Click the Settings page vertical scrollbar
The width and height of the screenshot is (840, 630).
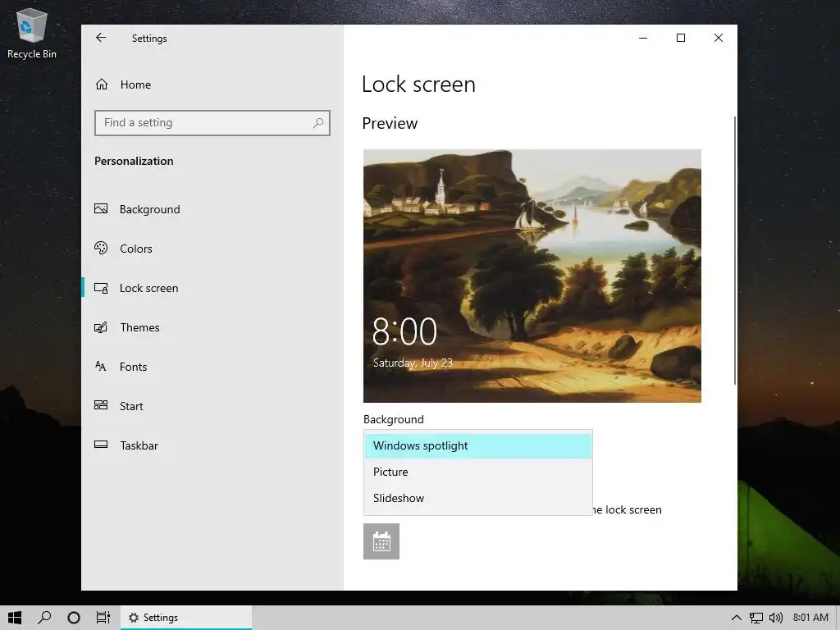[x=734, y=250]
